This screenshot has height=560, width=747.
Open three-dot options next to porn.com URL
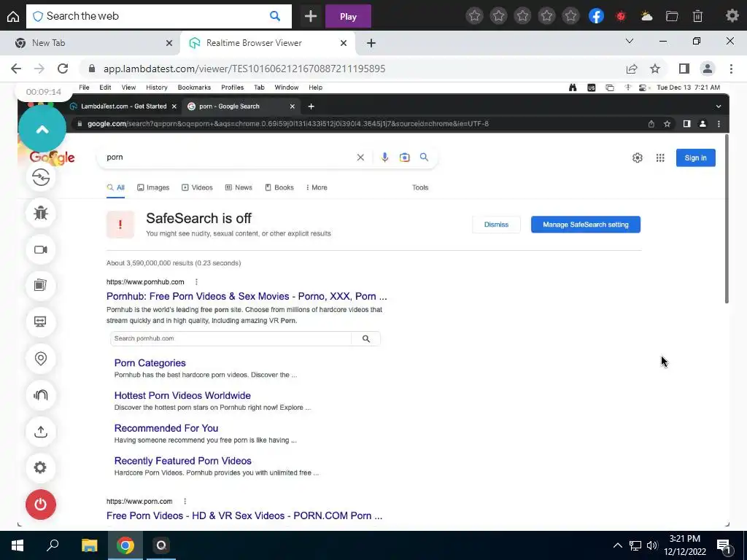coord(185,501)
